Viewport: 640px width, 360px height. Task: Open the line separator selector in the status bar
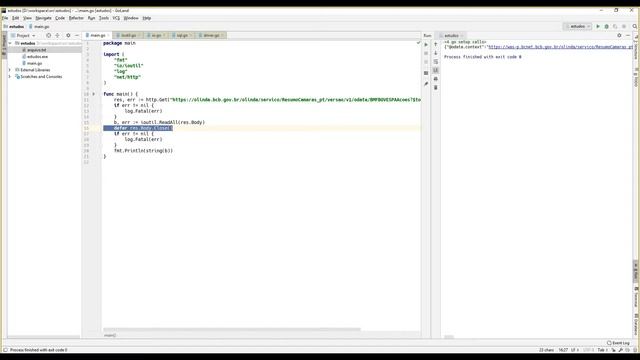pyautogui.click(x=575, y=350)
